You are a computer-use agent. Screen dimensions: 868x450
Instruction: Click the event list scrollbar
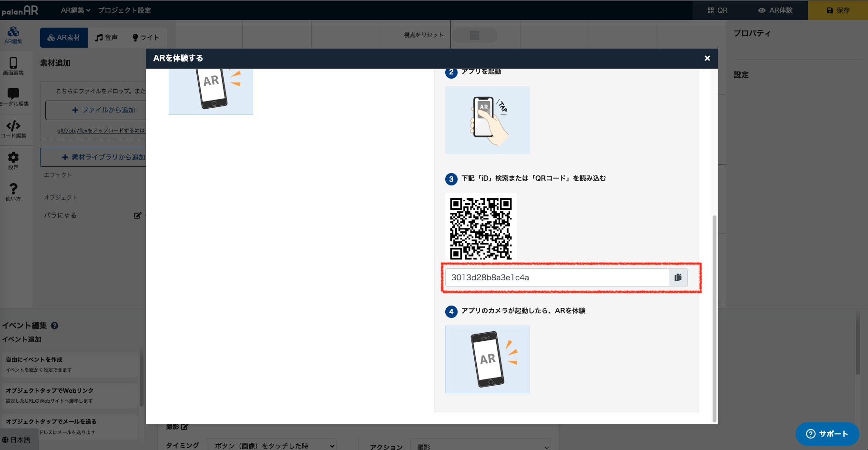pos(141,378)
